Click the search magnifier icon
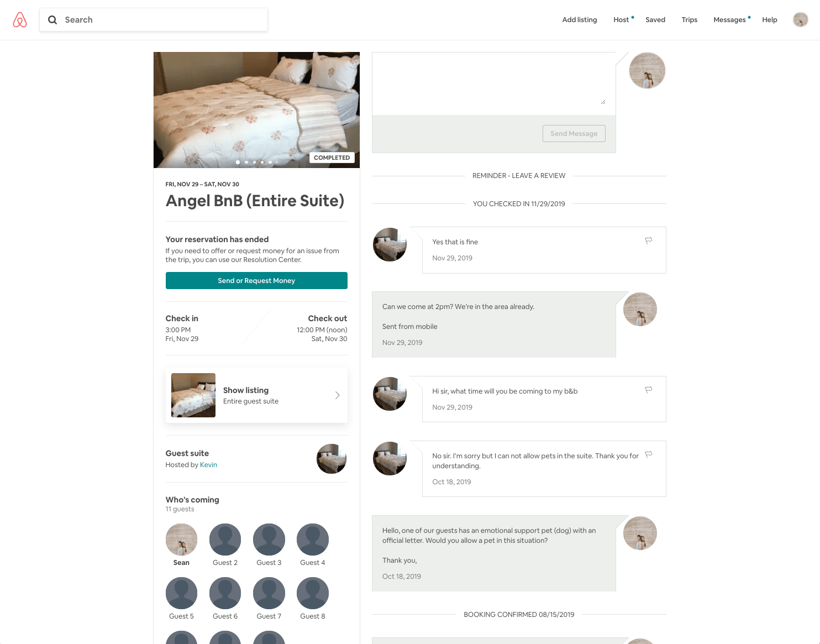Image resolution: width=820 pixels, height=644 pixels. 52,20
